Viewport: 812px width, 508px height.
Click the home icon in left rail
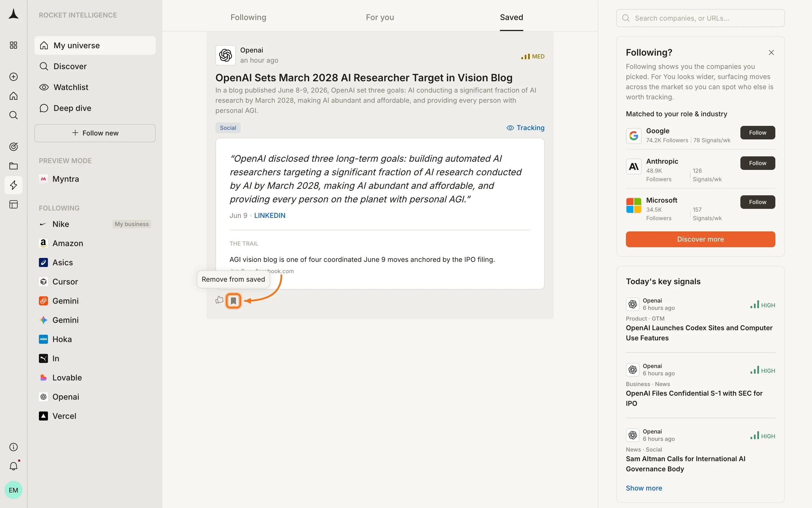(x=14, y=96)
